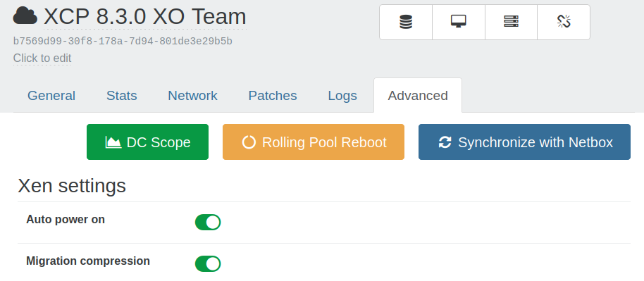
Task: Disable the Auto power on toggle
Action: pyautogui.click(x=208, y=223)
